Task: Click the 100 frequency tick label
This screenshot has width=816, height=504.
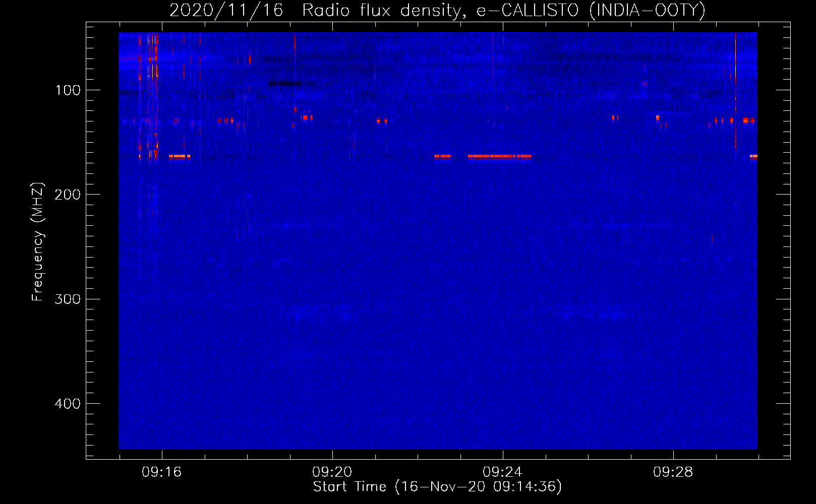Action: click(68, 90)
